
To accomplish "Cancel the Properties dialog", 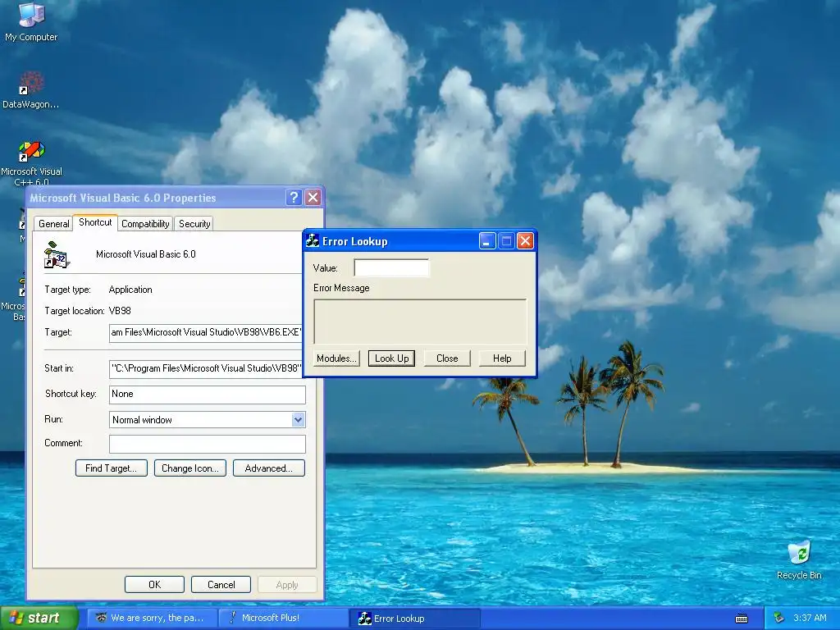I will coord(221,584).
